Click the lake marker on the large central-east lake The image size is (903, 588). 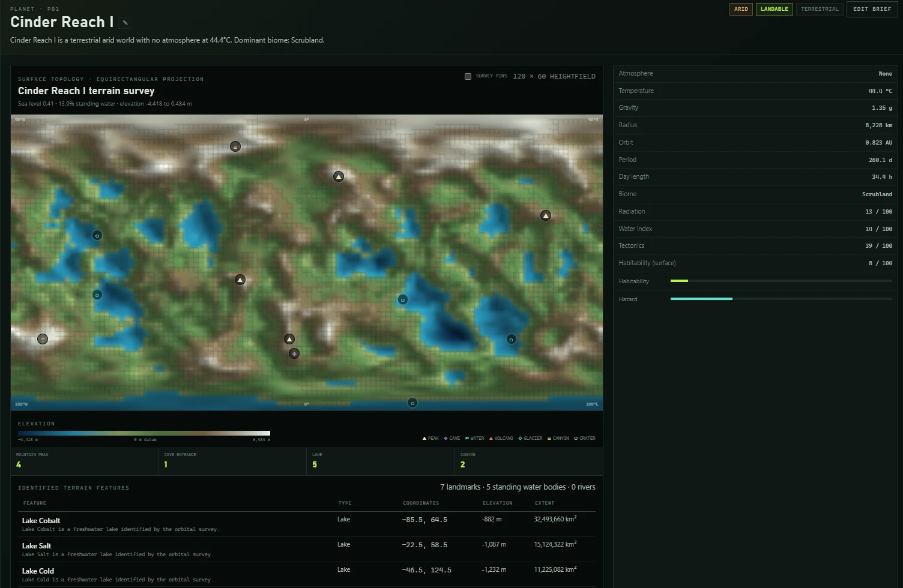coord(403,299)
